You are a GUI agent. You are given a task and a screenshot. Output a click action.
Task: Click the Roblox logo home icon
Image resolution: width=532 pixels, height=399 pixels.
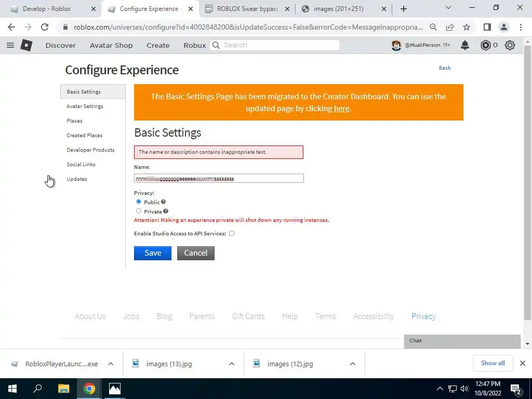coord(26,45)
